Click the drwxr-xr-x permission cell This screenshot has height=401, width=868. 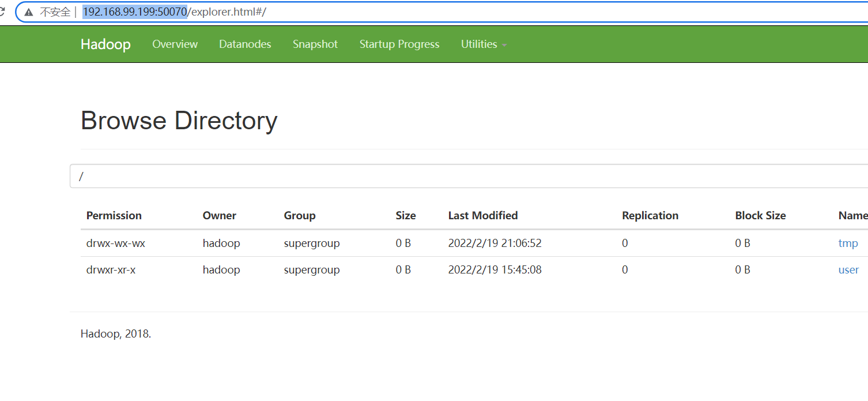coord(111,270)
